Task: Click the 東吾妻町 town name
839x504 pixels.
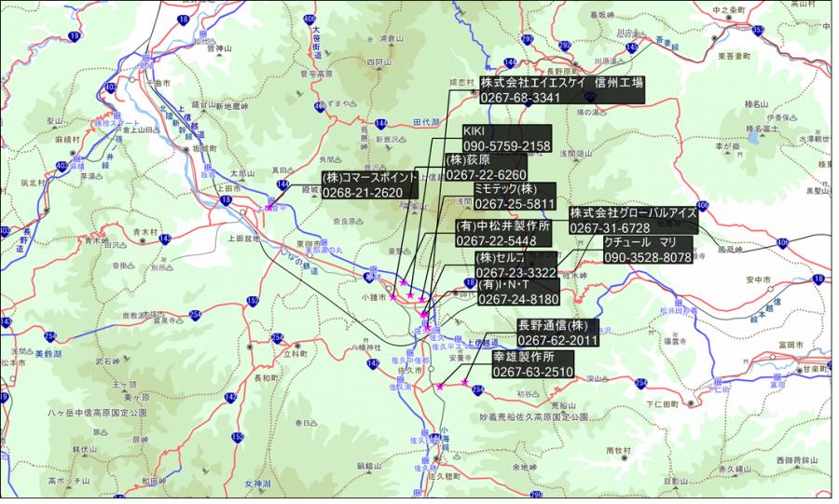Action: click(x=735, y=56)
